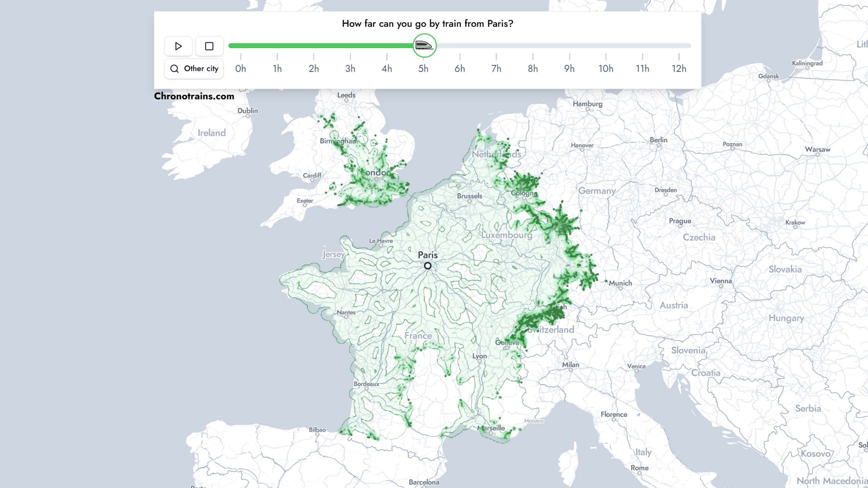Click the stop square button
Screen dimensions: 868x488
[x=209, y=46]
